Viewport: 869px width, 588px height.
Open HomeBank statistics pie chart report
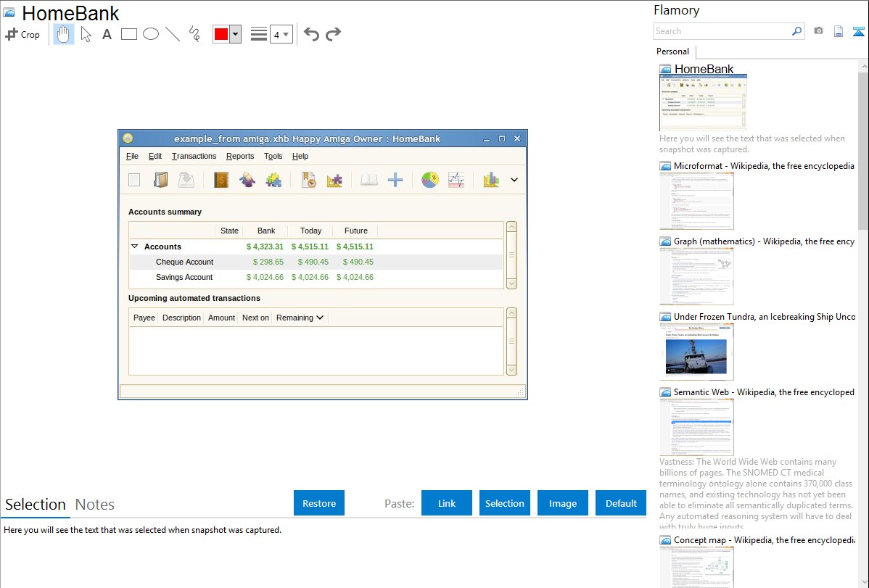[x=430, y=180]
